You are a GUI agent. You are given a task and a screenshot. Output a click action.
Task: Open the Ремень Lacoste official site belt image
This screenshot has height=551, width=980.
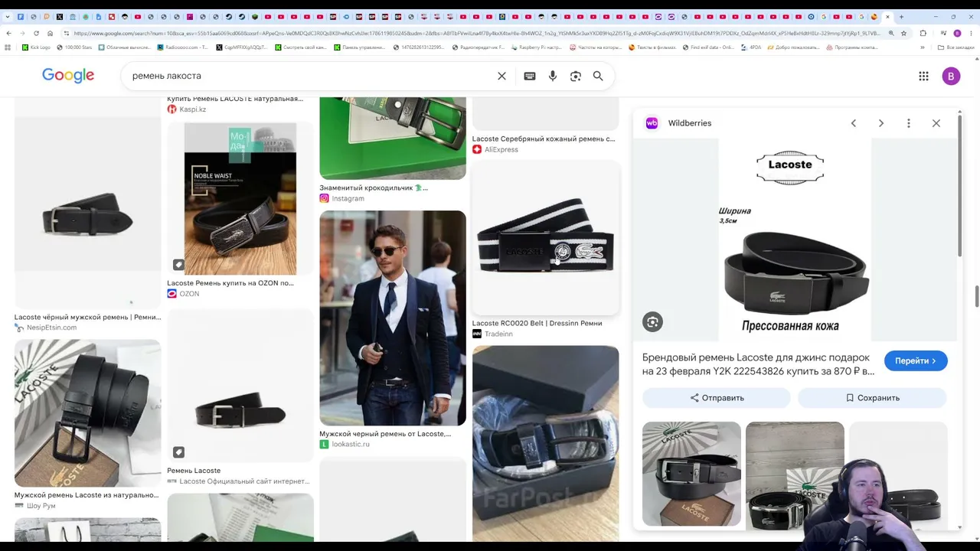240,386
